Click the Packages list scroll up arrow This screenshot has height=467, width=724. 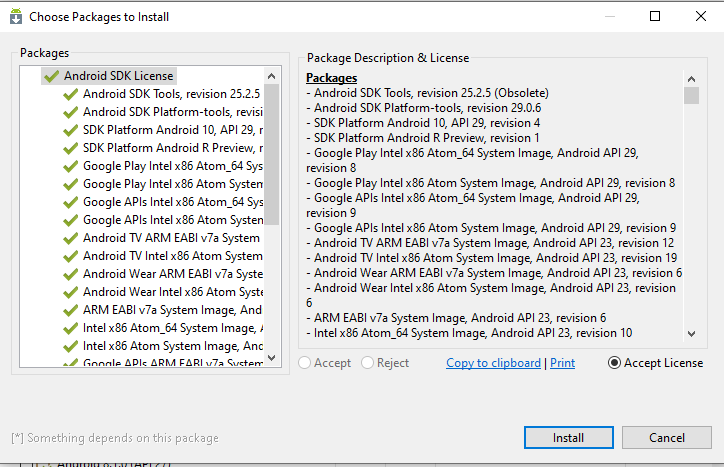[272, 76]
